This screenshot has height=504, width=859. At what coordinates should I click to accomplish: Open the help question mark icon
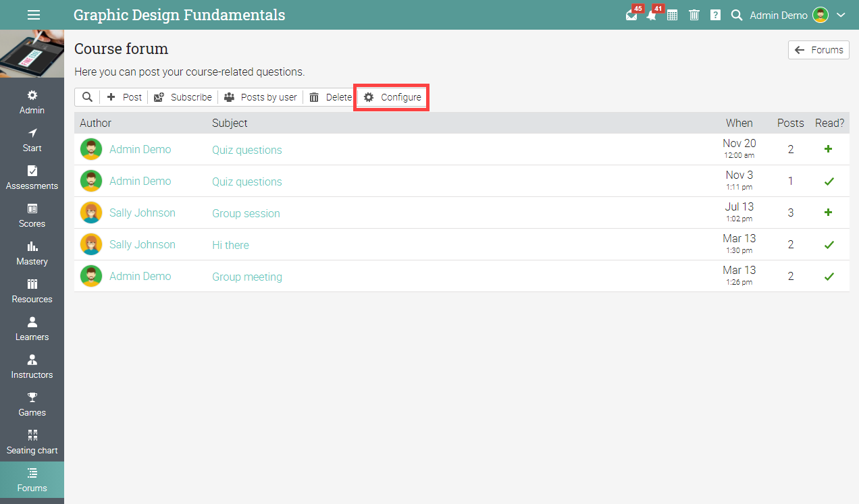pos(716,15)
